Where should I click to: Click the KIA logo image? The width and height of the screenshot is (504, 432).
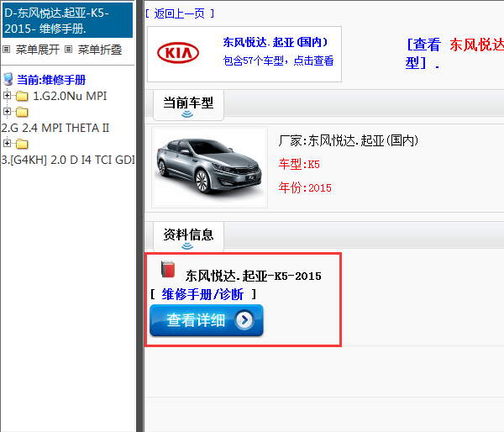pyautogui.click(x=178, y=53)
